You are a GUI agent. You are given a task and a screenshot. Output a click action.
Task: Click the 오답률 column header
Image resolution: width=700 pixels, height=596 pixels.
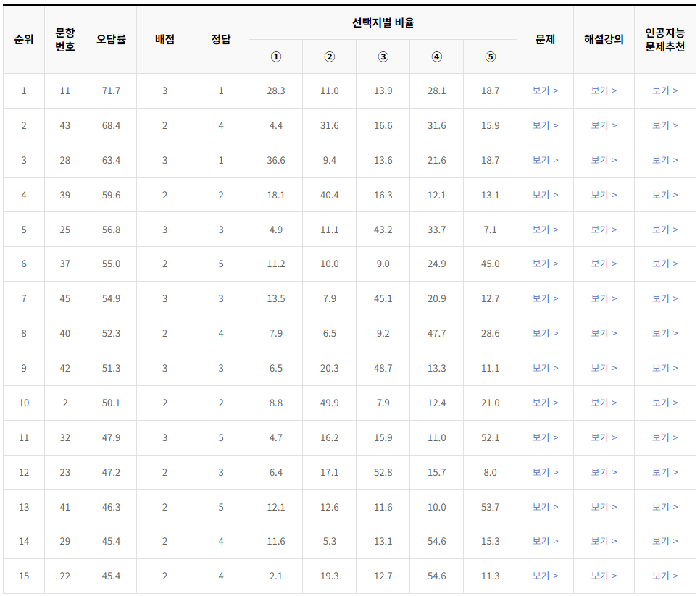[110, 38]
